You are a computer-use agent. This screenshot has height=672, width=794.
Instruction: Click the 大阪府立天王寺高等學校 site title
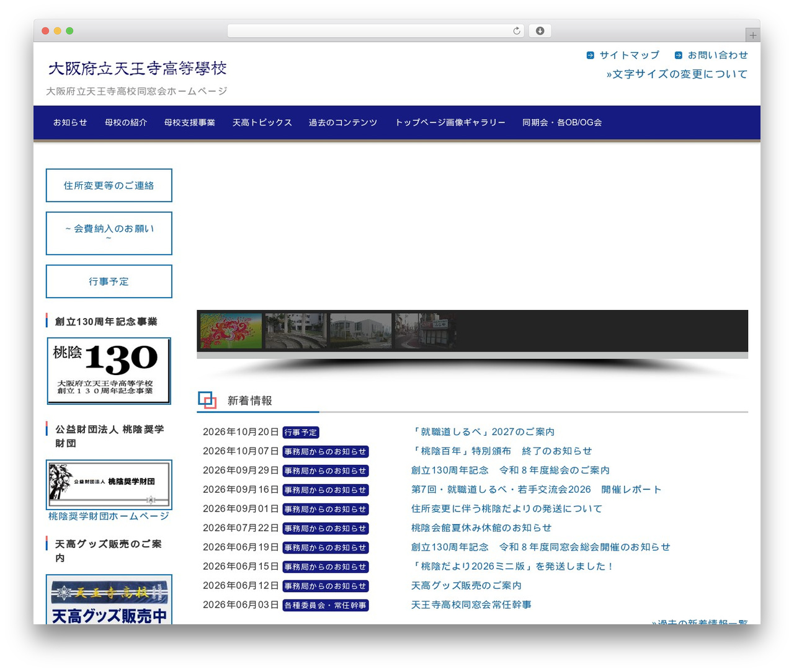click(x=138, y=68)
